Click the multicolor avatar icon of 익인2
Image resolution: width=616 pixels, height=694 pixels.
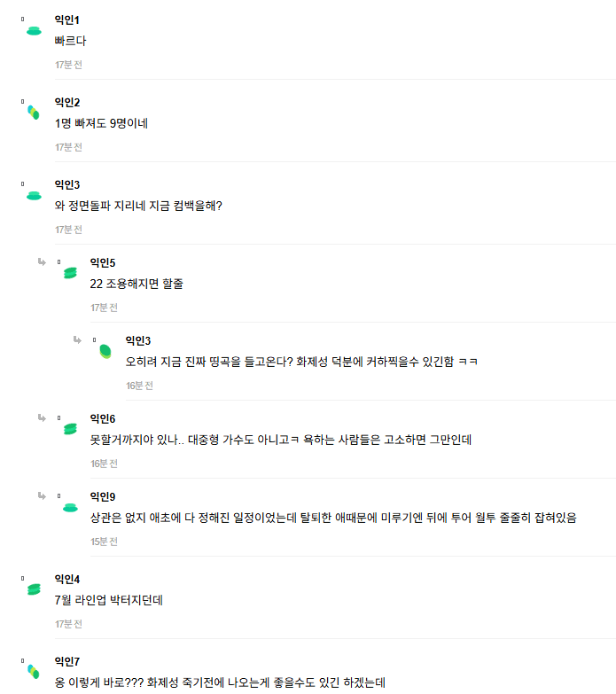pyautogui.click(x=34, y=113)
